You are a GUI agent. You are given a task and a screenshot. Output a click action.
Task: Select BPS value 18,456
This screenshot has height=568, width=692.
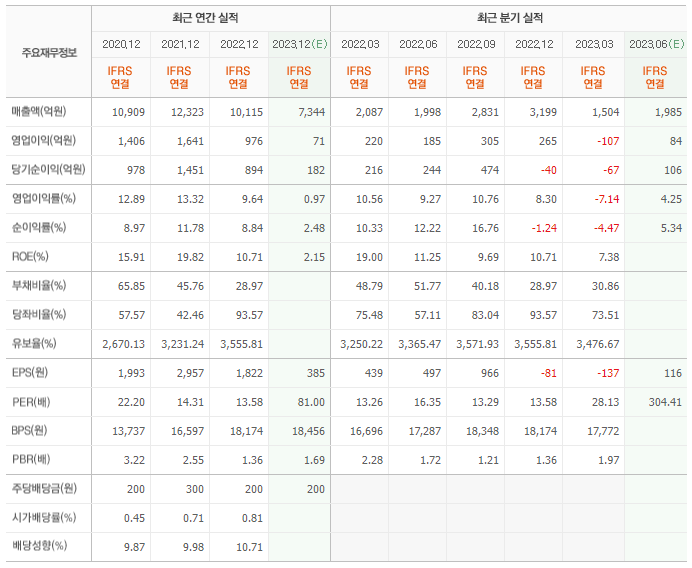308,431
